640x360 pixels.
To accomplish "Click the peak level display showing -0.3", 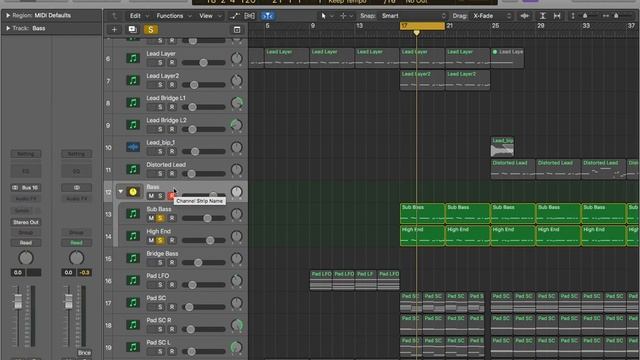I will 84,273.
